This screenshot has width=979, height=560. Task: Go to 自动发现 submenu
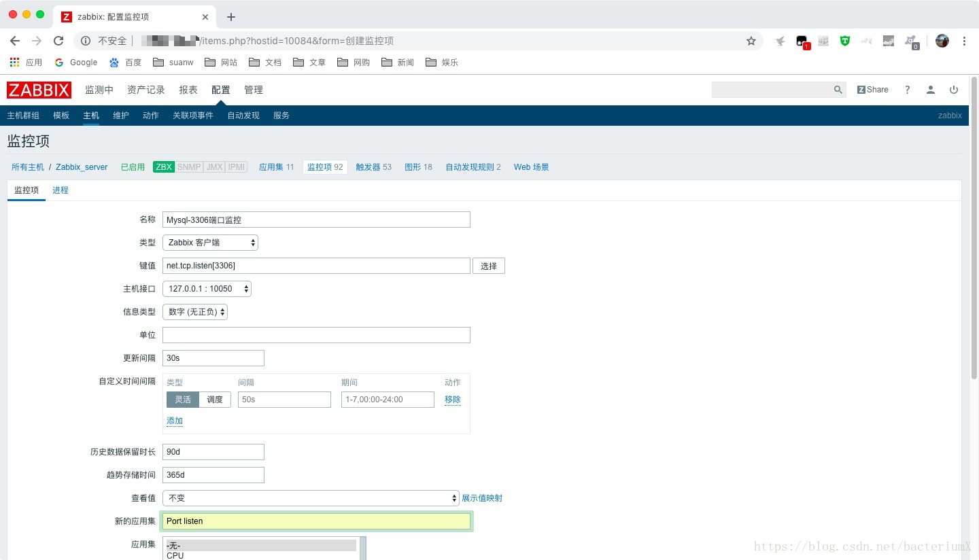pos(243,116)
